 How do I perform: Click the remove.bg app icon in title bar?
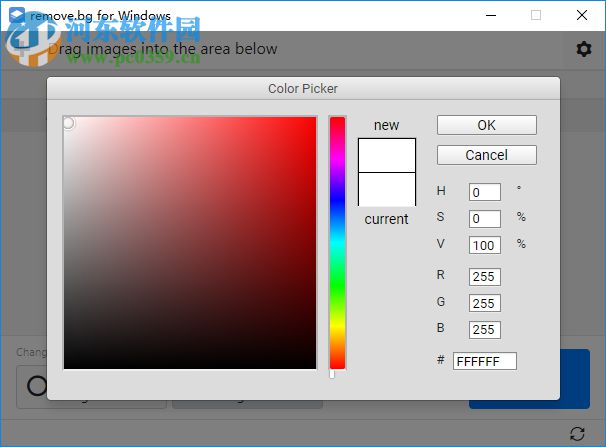point(17,15)
